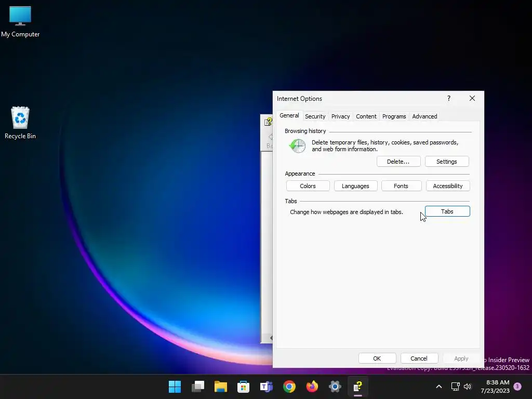Launch Google Chrome from taskbar
532x399 pixels.
(289, 387)
